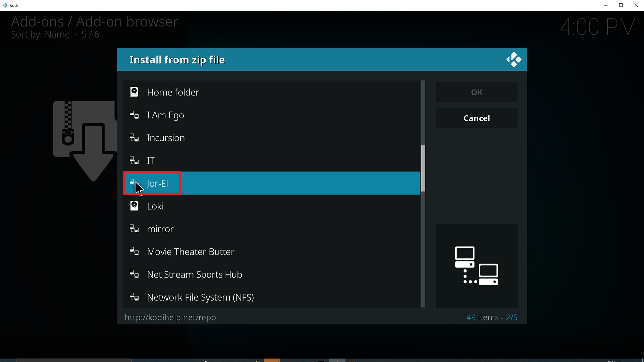644x362 pixels.
Task: Select the Loki folder entry
Action: [272, 206]
